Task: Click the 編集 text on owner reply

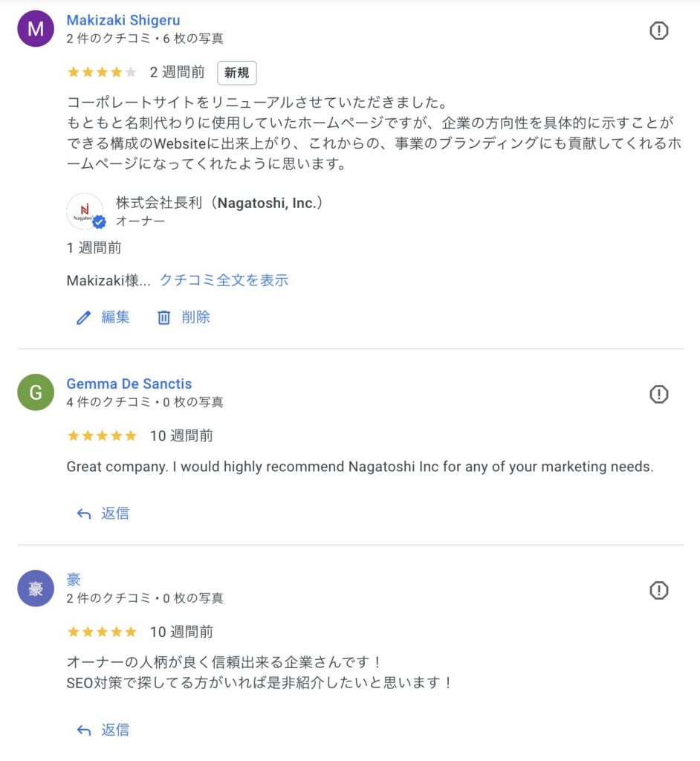Action: point(115,317)
